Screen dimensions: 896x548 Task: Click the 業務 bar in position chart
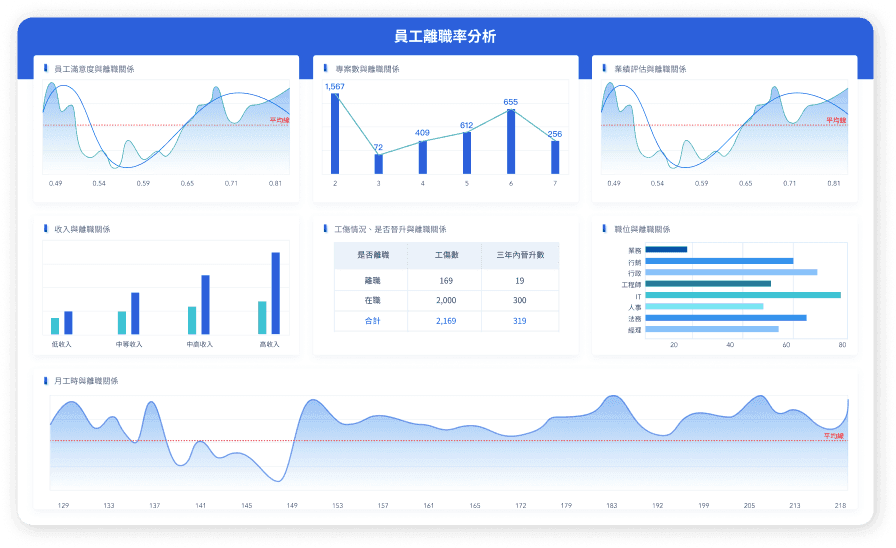tap(666, 249)
